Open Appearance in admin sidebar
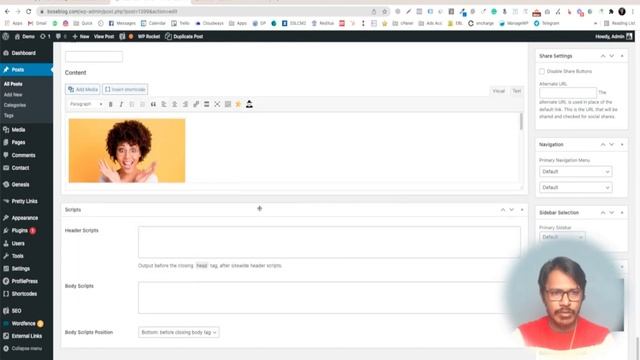The image size is (640, 360). [x=26, y=218]
